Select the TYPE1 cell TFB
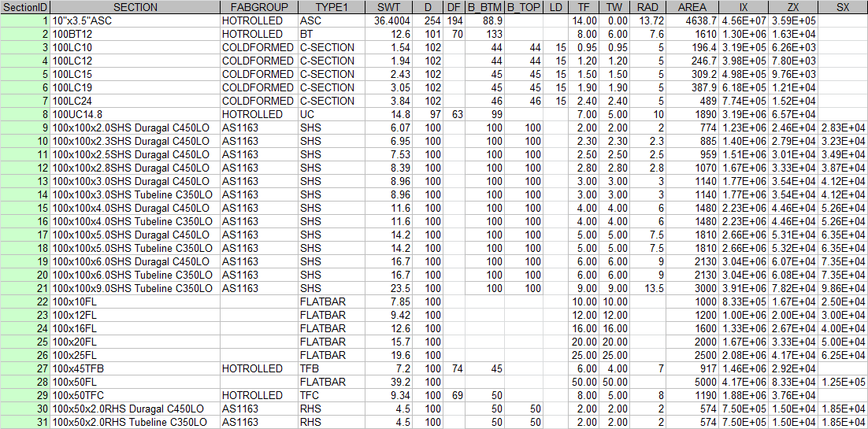Screen dimensions: 868x429 [x=332, y=368]
